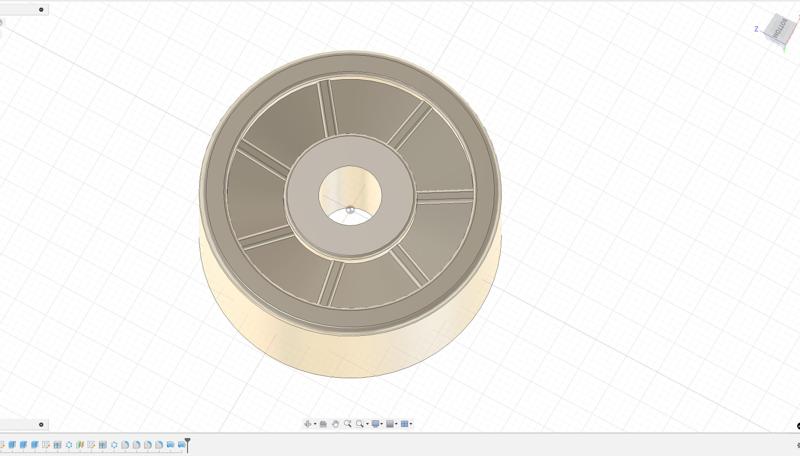Screen dimensions: 800x456
Task: Click the Zoom Window magnifier icon
Action: click(x=360, y=424)
